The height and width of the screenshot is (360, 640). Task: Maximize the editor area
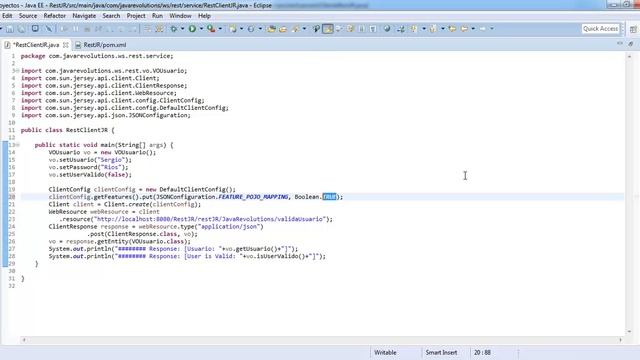[x=631, y=43]
